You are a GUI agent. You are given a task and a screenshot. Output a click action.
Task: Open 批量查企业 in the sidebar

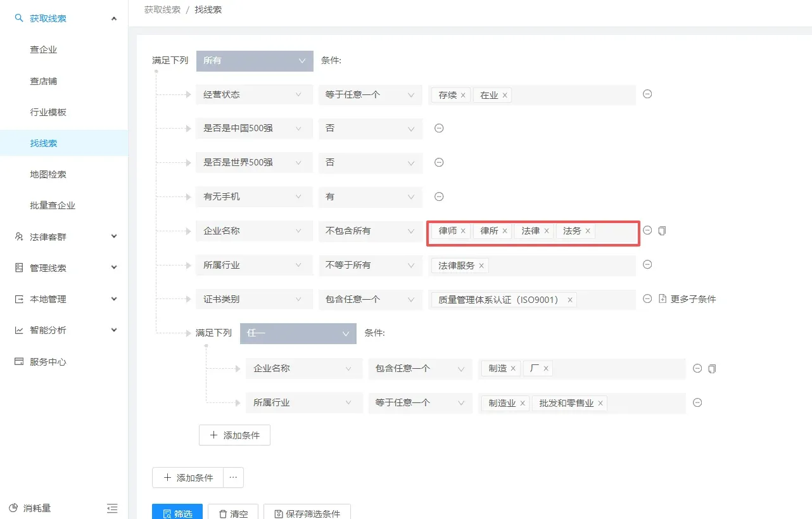click(53, 205)
